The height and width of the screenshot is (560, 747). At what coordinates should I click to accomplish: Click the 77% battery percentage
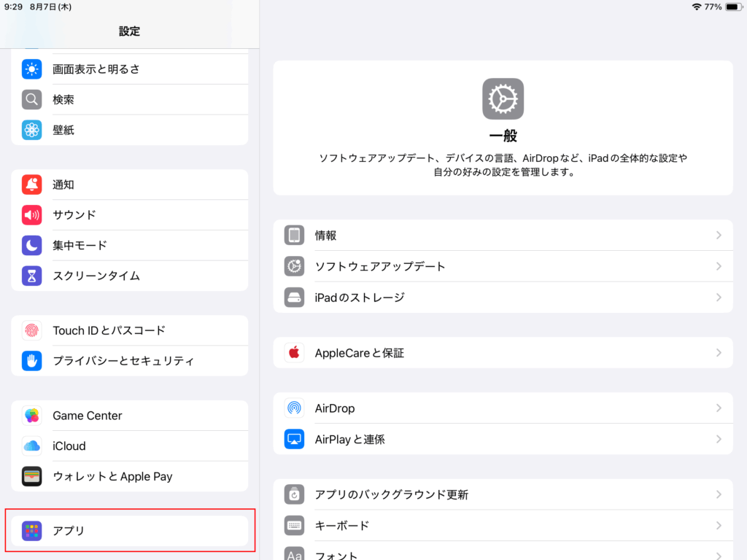(713, 7)
